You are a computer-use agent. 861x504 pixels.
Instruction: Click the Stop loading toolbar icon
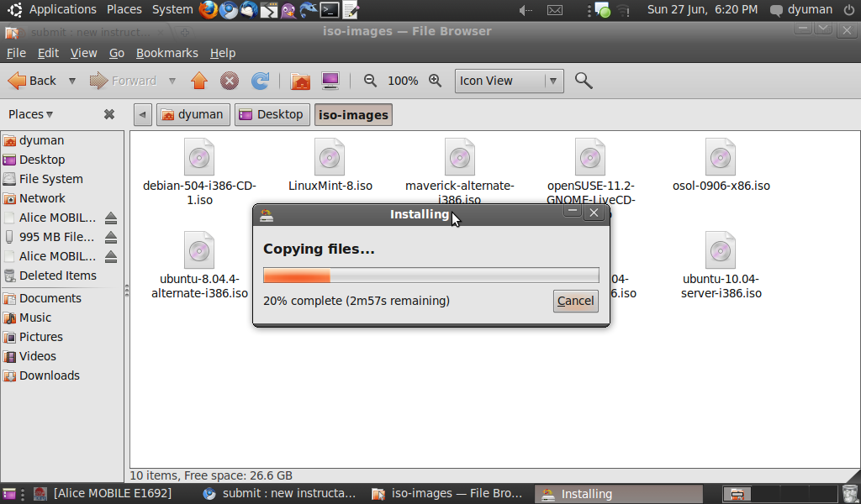[x=229, y=81]
